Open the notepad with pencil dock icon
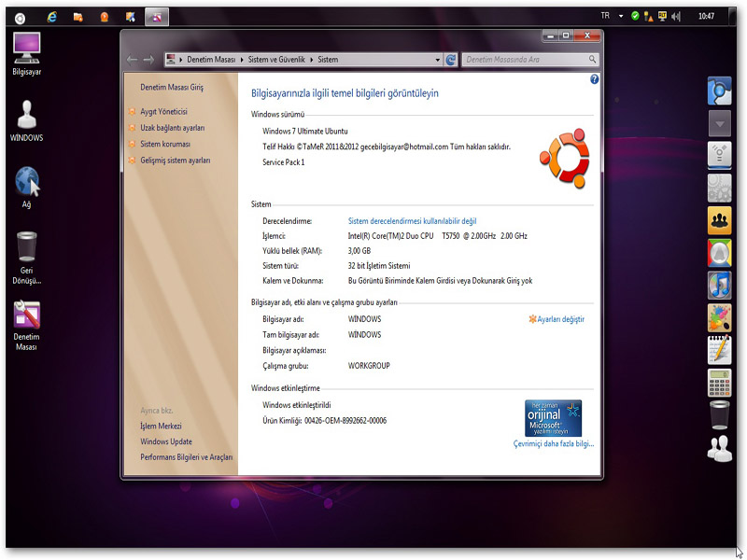This screenshot has height=560, width=747. pos(719,349)
